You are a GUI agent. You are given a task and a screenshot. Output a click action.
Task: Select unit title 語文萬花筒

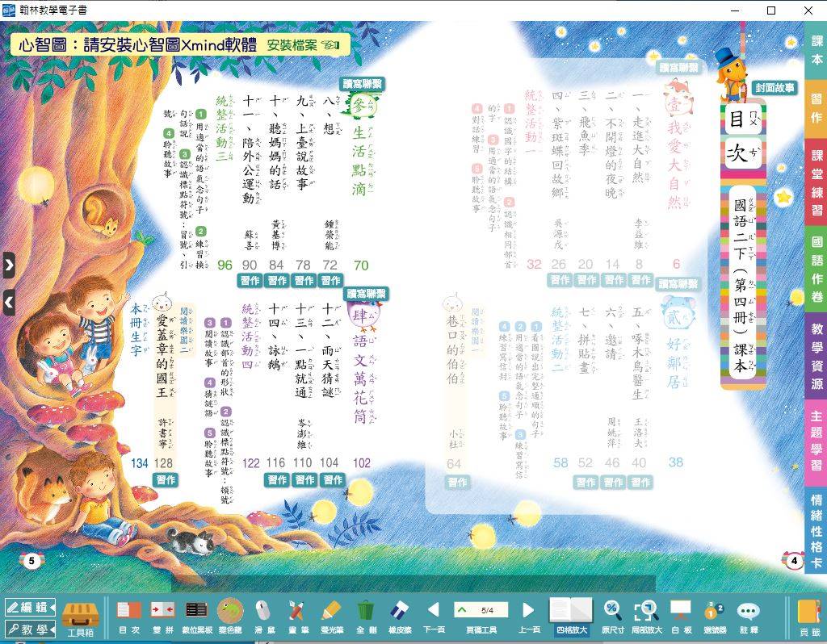[x=363, y=379]
